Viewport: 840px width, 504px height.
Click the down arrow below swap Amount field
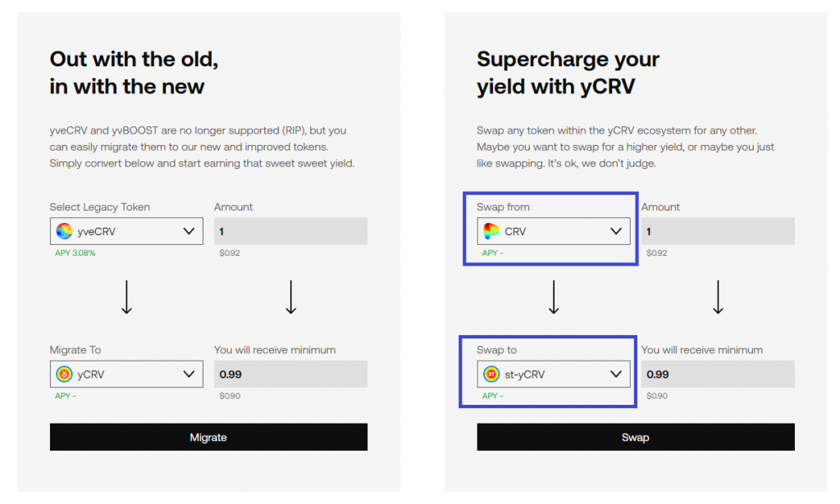(718, 297)
